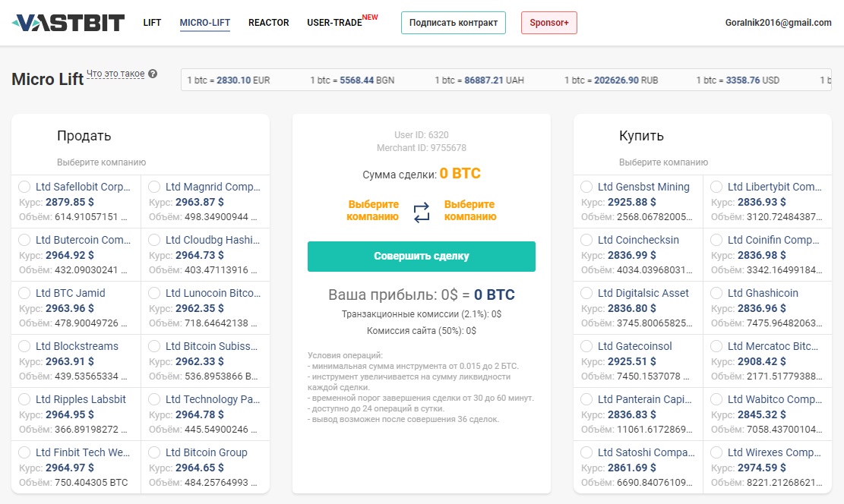Open the LIFT menu item
The image size is (844, 504).
(x=152, y=23)
